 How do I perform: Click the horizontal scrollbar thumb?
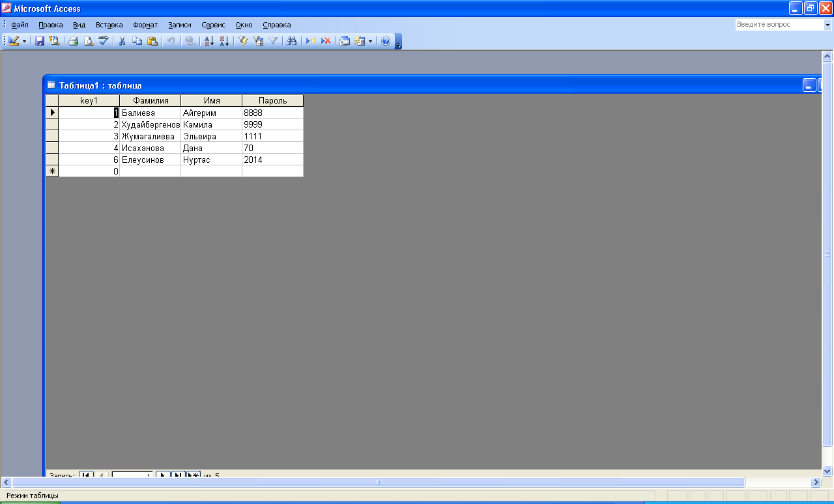pyautogui.click(x=379, y=483)
